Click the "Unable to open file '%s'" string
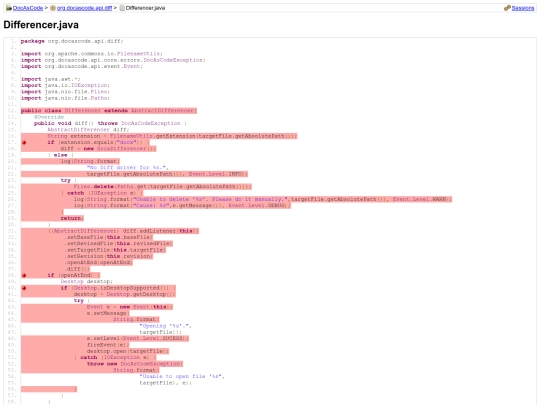 (182, 376)
